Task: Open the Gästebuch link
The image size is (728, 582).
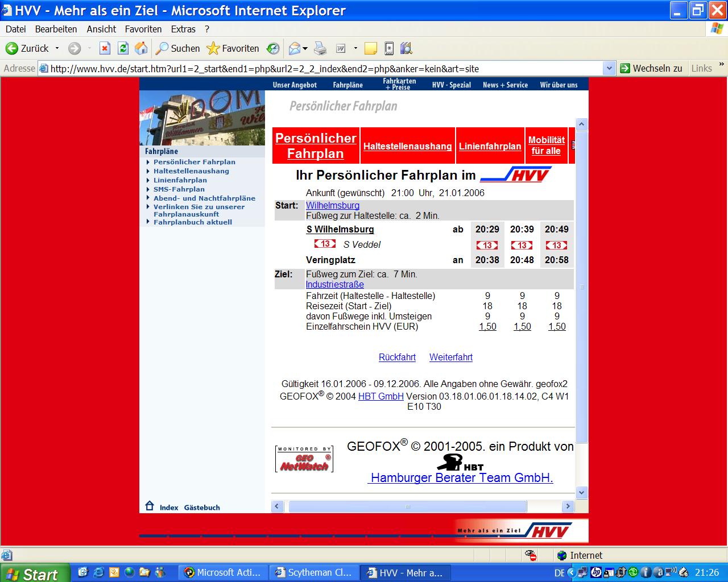Action: 202,508
